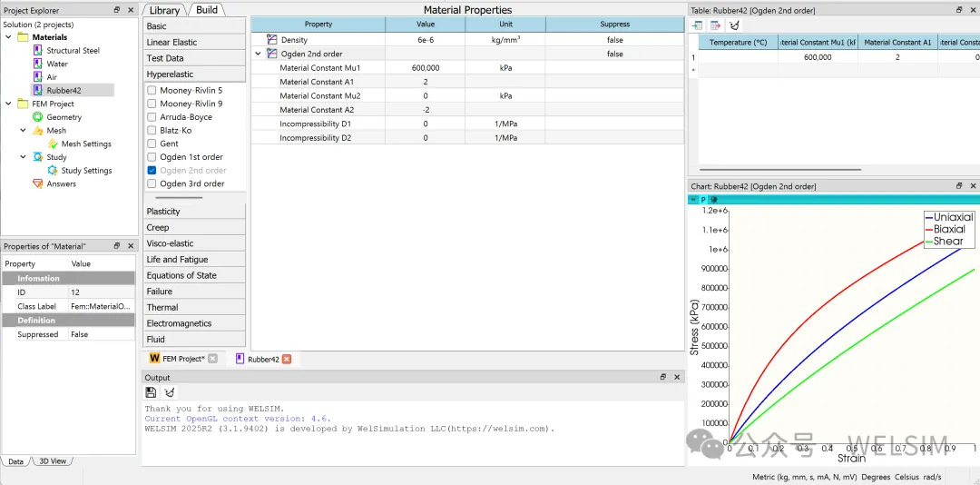Click the Material Constant Mu1 value cell
The height and width of the screenshot is (485, 980).
(425, 67)
